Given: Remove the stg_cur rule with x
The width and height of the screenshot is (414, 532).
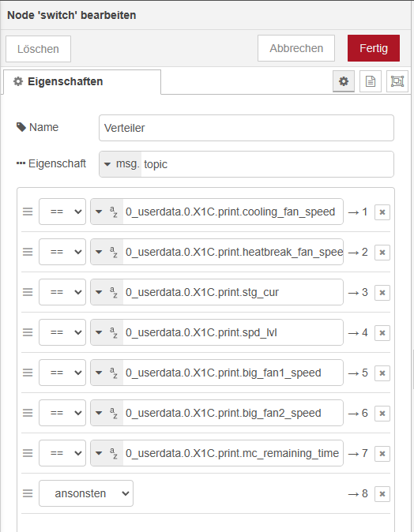Looking at the screenshot, I should pyautogui.click(x=382, y=293).
